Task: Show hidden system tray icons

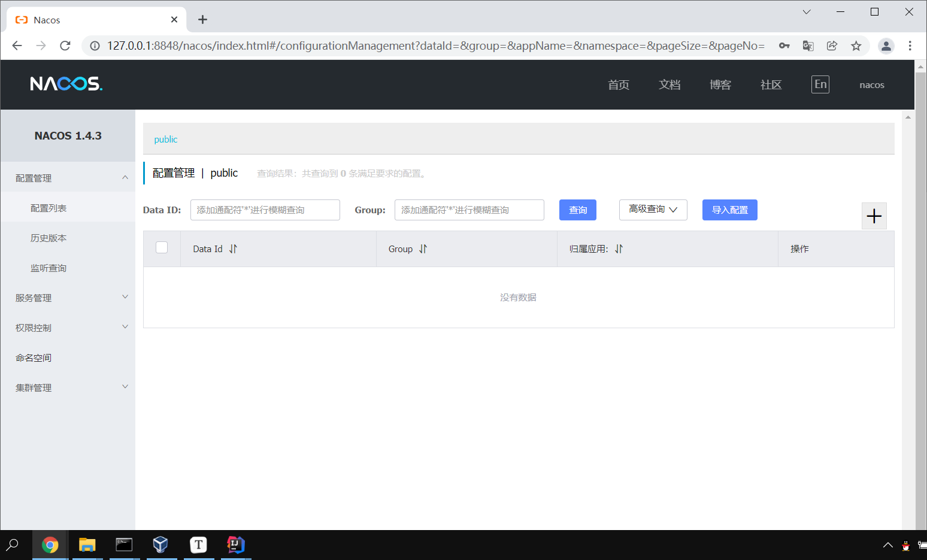Action: tap(888, 545)
